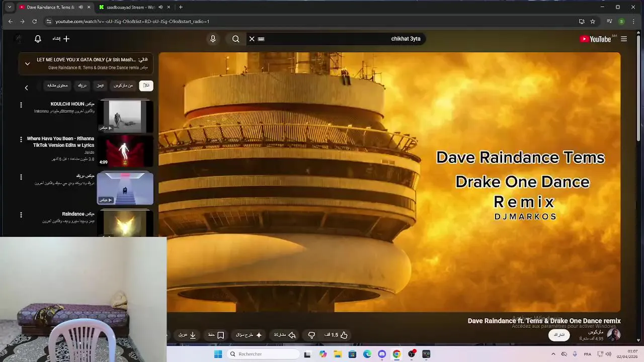Viewport: 644px width, 362px height.
Task: Go back in browser history
Action: point(10,21)
